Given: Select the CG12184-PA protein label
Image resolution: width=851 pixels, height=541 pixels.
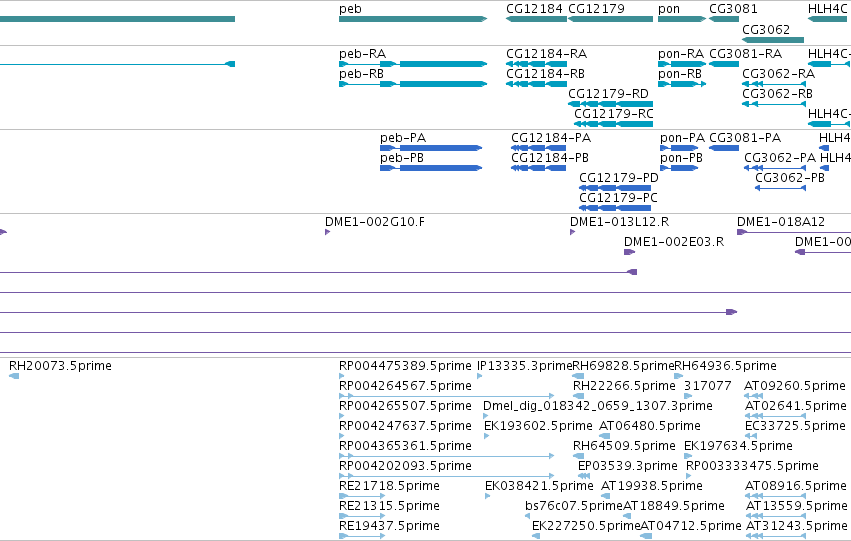Looking at the screenshot, I should tap(551, 138).
